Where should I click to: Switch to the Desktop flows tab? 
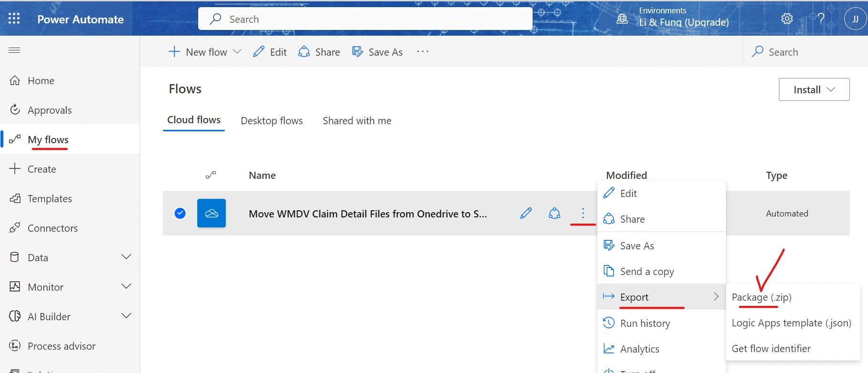pos(272,121)
